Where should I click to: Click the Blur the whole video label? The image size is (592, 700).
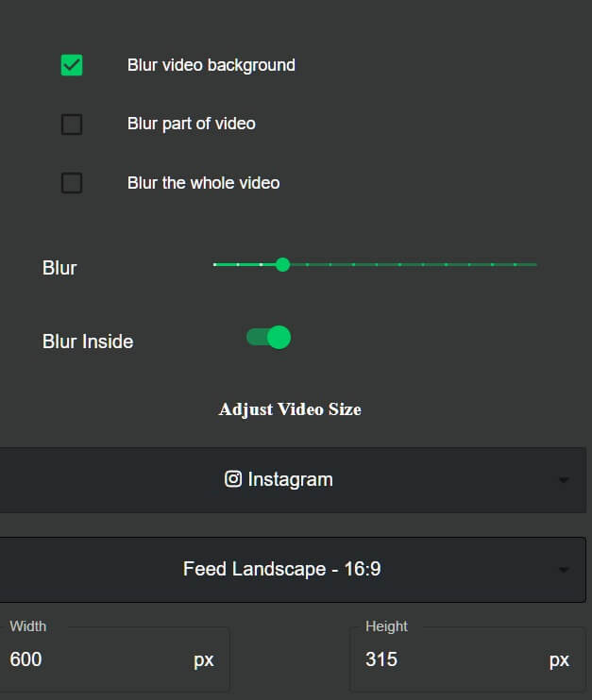click(x=203, y=183)
